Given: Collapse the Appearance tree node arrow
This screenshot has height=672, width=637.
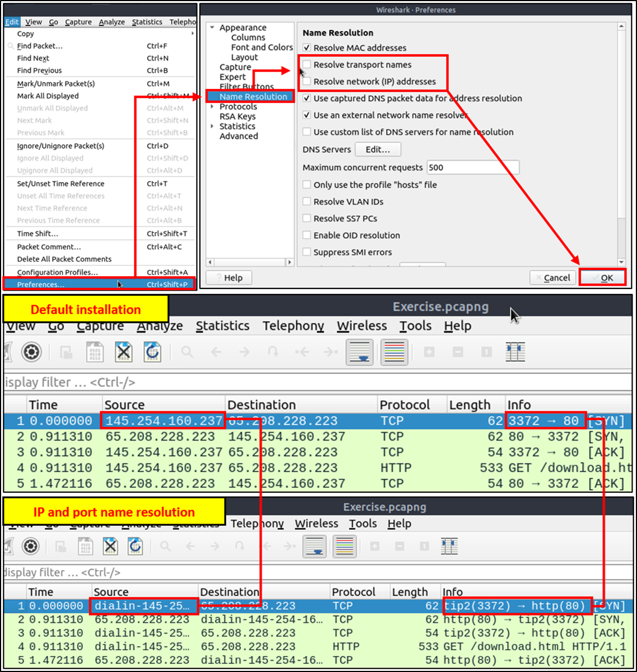Looking at the screenshot, I should pyautogui.click(x=212, y=27).
